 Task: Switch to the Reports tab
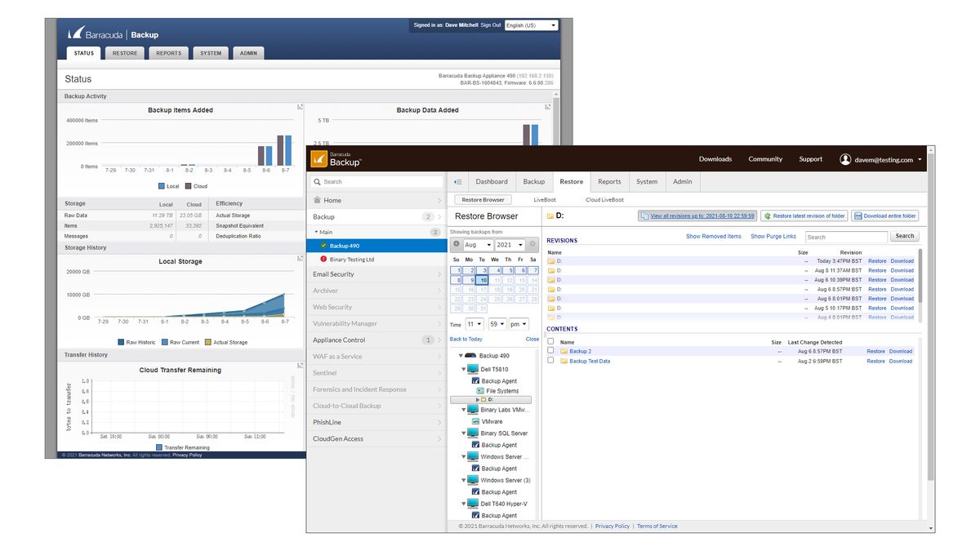coord(609,181)
